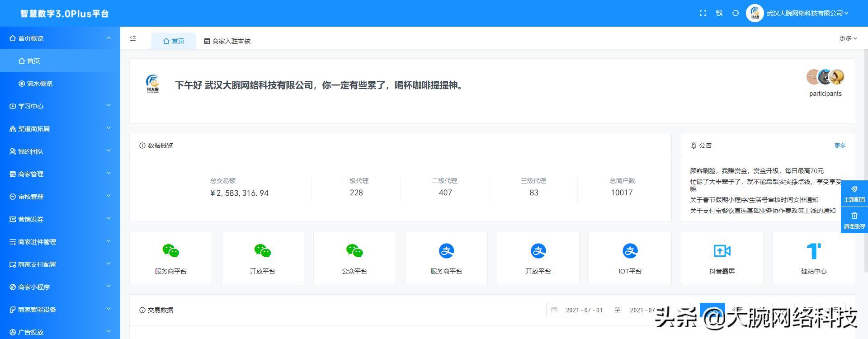Click the 数据概览 section heading
Viewport: 868px width, 339px height.
tap(156, 146)
